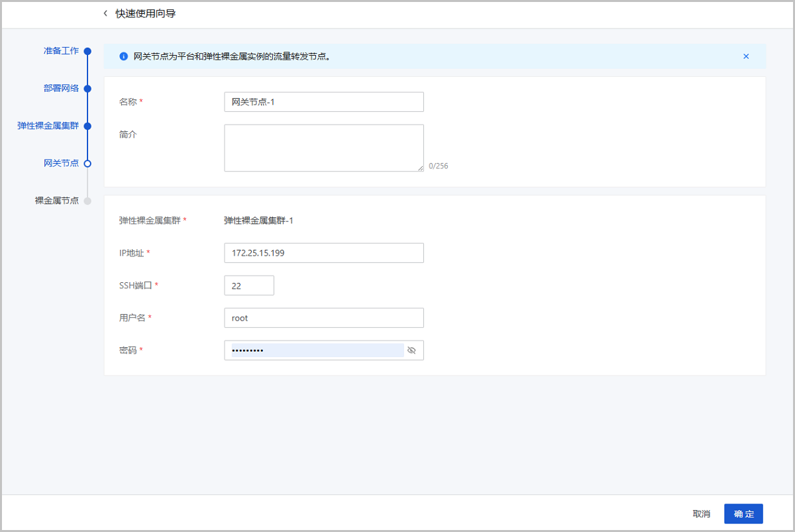Viewport: 795px width, 532px height.
Task: Go to 部署网络 step label
Action: click(61, 88)
